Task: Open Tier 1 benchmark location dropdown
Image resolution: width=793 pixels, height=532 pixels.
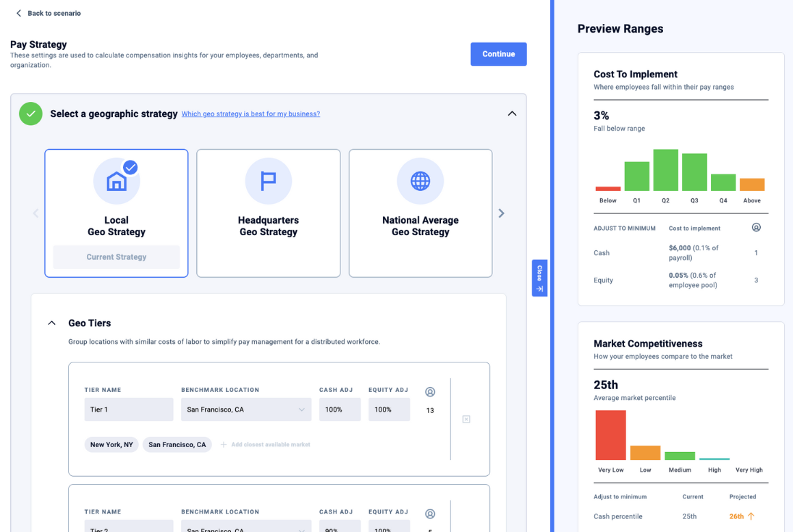Action: click(246, 410)
